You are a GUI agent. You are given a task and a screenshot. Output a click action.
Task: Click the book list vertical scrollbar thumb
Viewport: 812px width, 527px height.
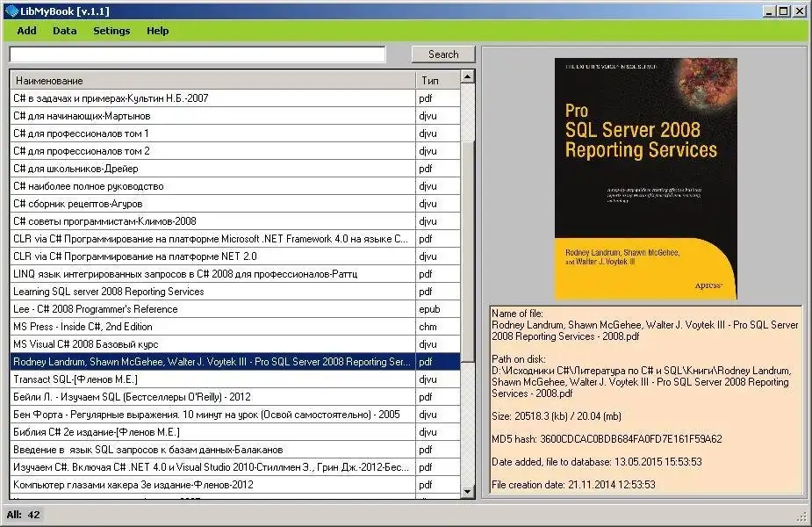(x=467, y=252)
